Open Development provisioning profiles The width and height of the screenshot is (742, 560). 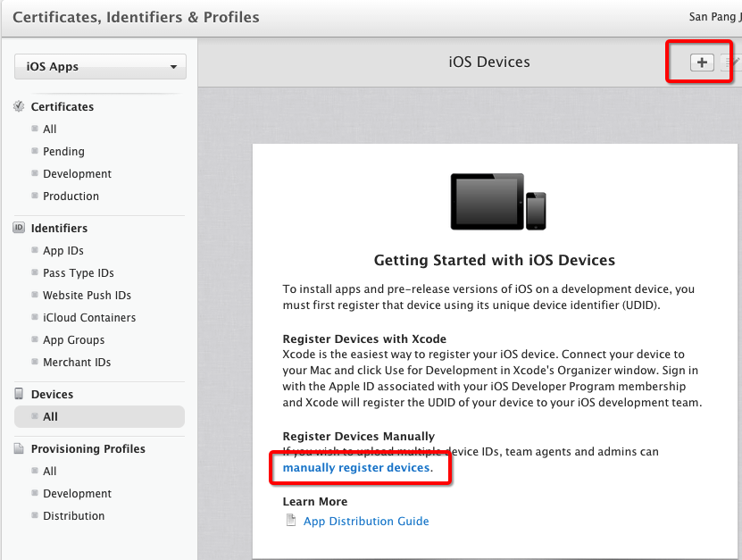click(x=77, y=493)
